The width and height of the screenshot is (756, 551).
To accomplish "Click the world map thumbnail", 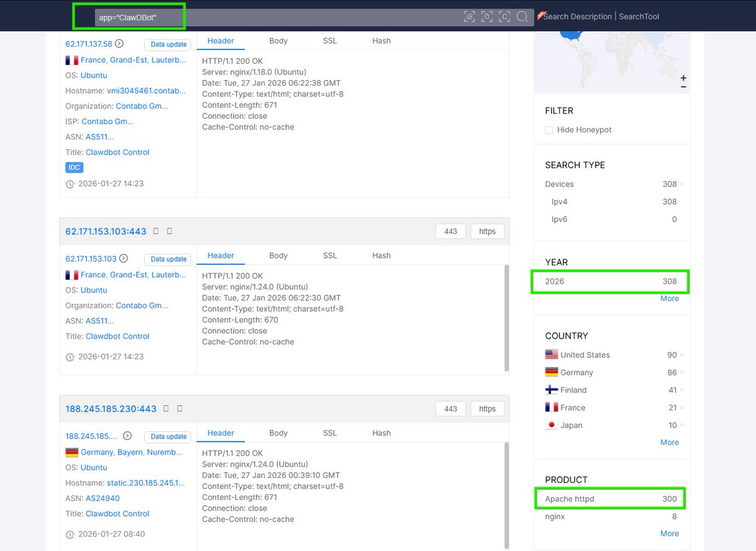I will click(612, 61).
